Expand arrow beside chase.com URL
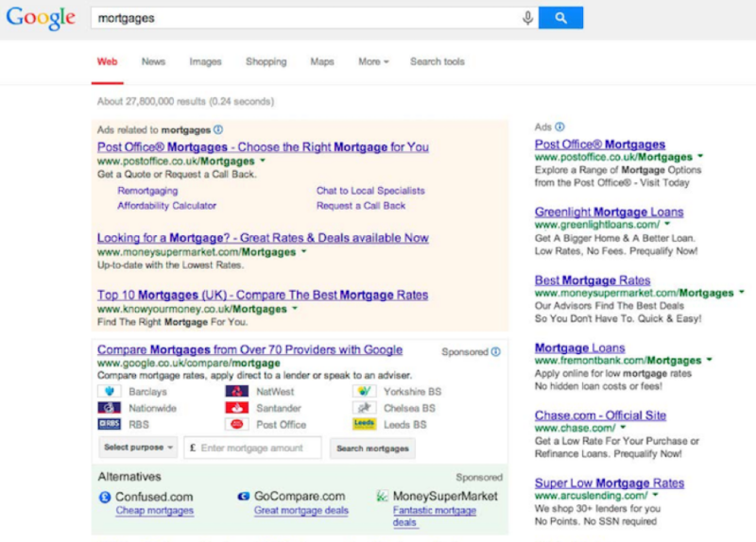This screenshot has height=542, width=756. pos(623,428)
